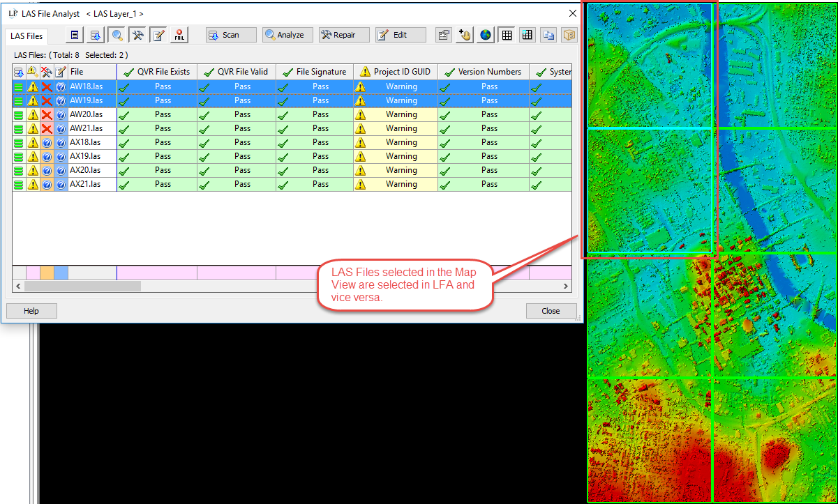Image resolution: width=838 pixels, height=504 pixels.
Task: Toggle the grid with colored cells icon
Action: point(528,35)
